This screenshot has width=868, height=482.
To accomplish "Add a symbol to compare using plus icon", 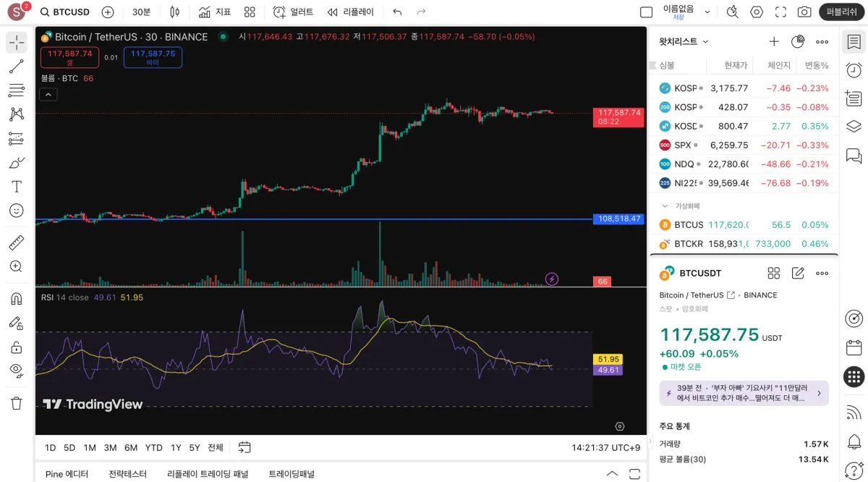I will [108, 12].
